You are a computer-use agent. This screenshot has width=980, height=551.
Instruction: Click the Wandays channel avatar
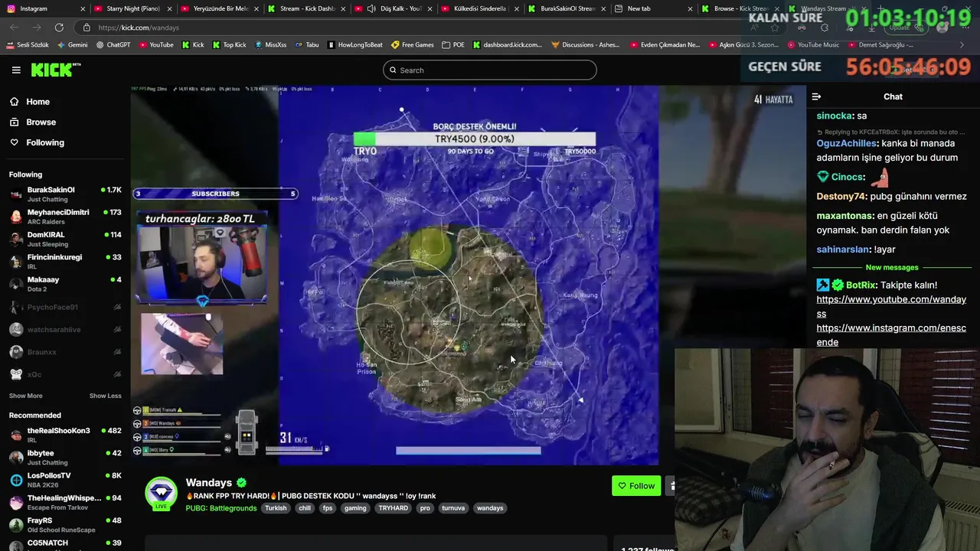tap(161, 494)
